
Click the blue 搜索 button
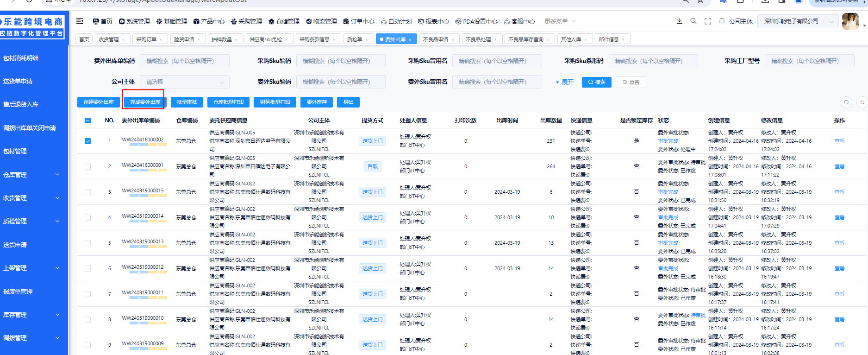pyautogui.click(x=597, y=82)
